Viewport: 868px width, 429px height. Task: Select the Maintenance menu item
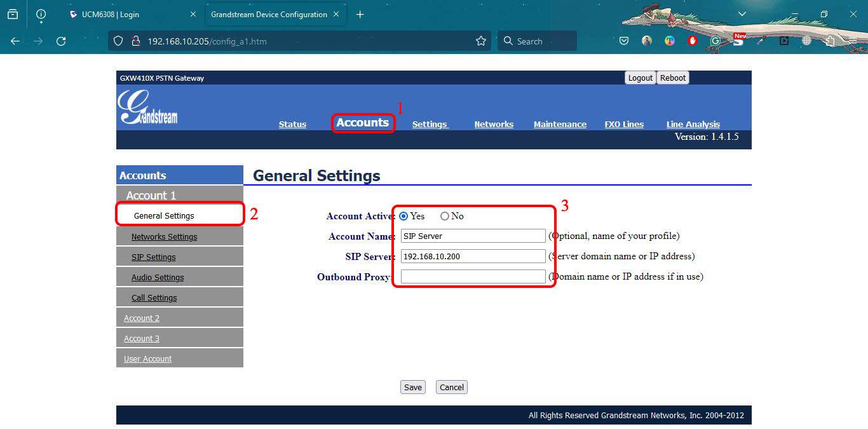[560, 124]
